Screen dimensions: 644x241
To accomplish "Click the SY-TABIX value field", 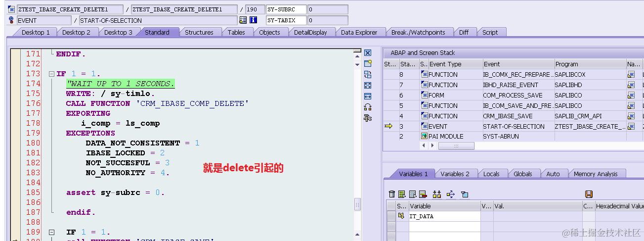I will 328,20.
